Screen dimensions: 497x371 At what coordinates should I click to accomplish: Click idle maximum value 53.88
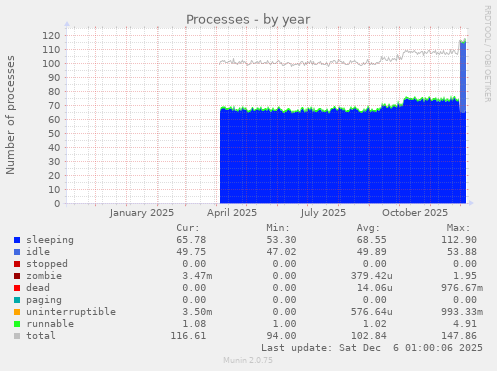click(462, 252)
